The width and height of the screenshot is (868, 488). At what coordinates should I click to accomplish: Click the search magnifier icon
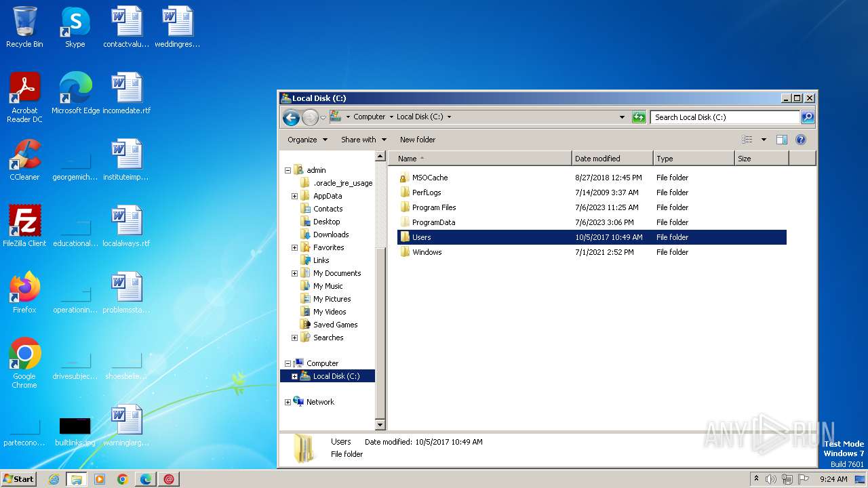tap(808, 117)
